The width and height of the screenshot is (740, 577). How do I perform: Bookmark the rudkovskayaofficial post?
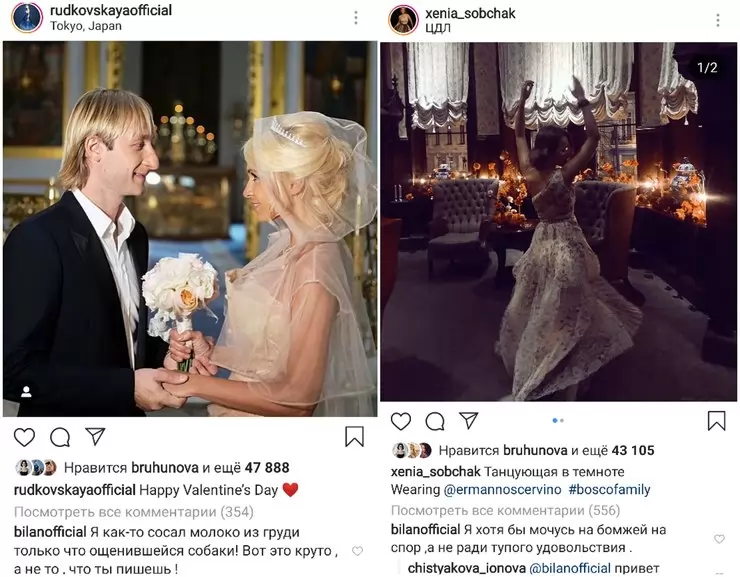(x=354, y=437)
